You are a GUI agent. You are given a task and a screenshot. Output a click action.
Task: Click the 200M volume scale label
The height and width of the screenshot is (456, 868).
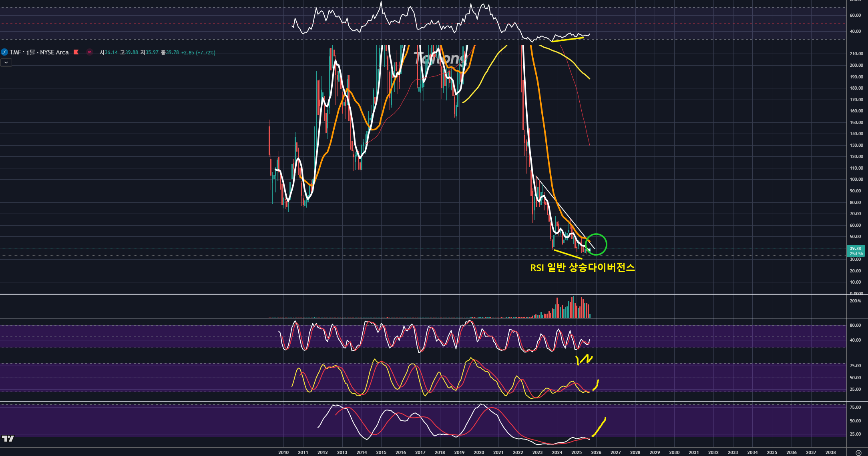(x=855, y=301)
